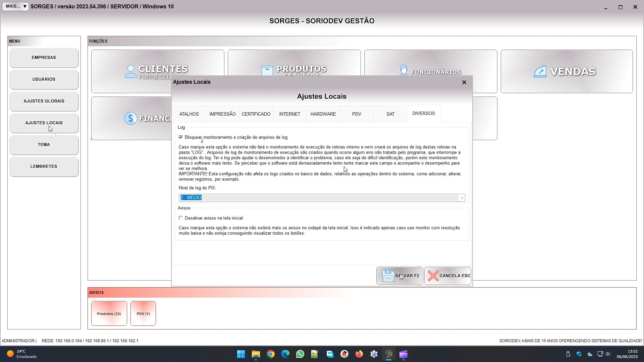644x362 pixels.
Task: Open the Clientes person icon tile
Action: (x=130, y=71)
